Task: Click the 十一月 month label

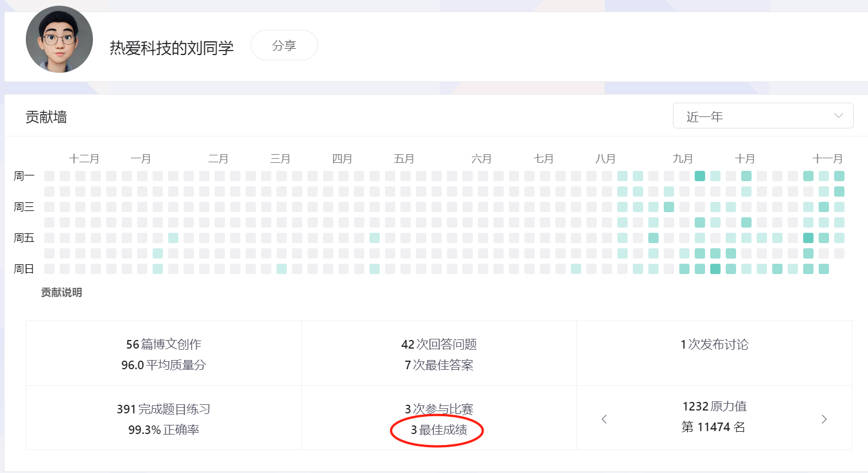Action: 828,159
